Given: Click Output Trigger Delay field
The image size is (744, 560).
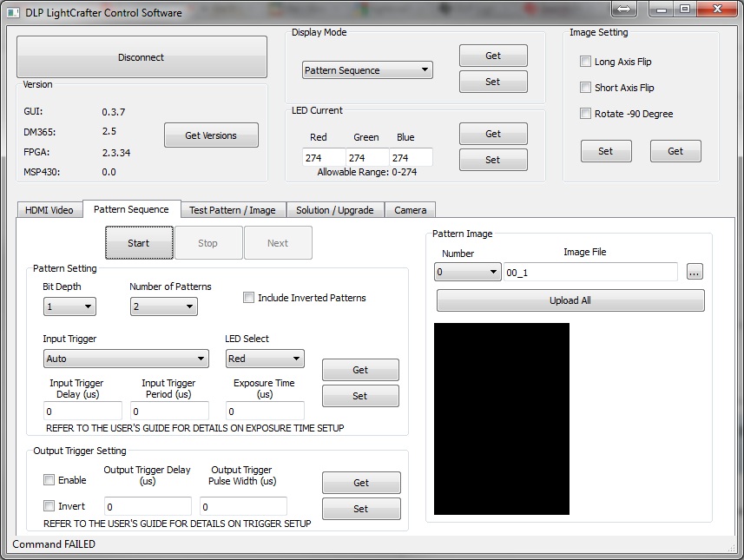Looking at the screenshot, I should pos(148,506).
